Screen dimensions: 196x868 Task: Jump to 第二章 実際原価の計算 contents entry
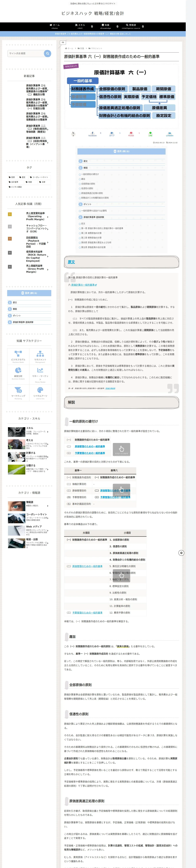click(x=91, y=233)
